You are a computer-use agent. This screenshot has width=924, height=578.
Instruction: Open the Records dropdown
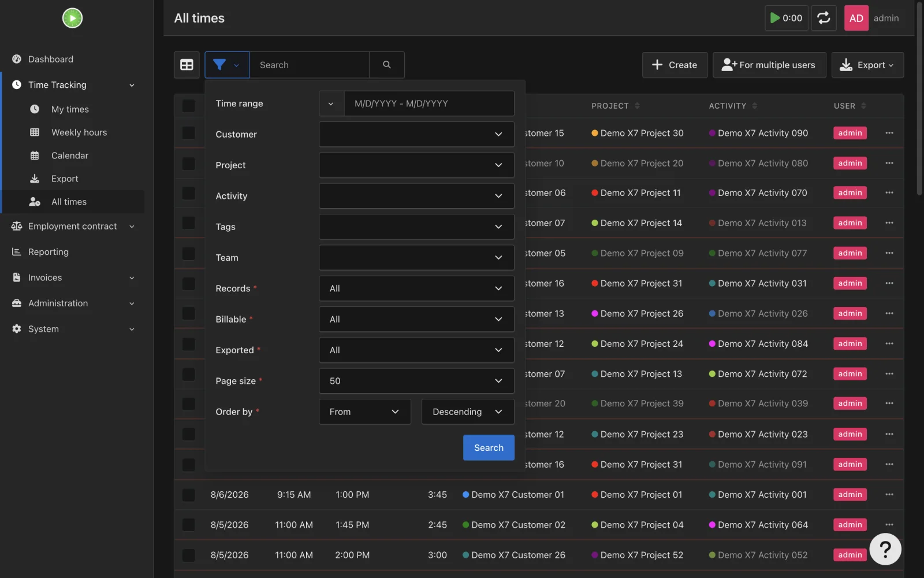click(x=416, y=288)
